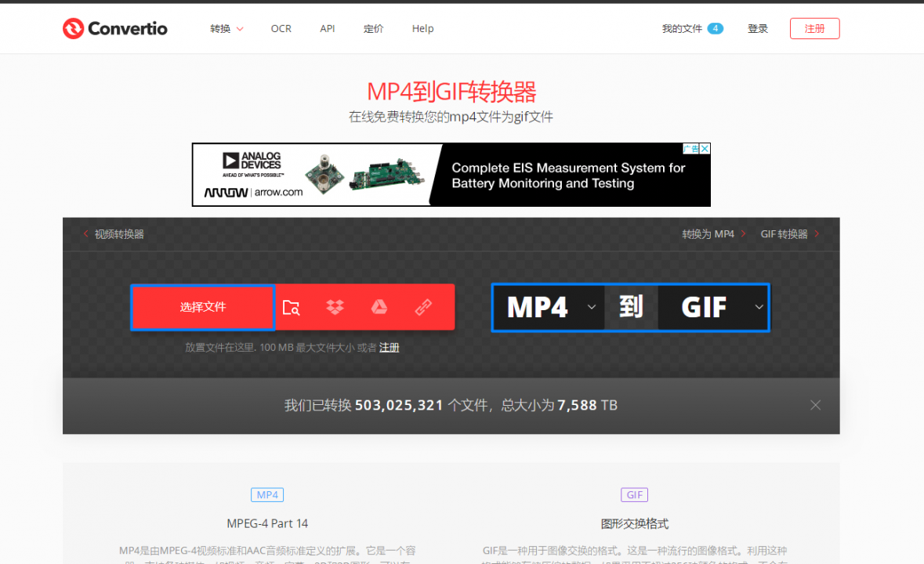Open the 定价 pricing page
Image resolution: width=924 pixels, height=564 pixels.
click(x=373, y=28)
